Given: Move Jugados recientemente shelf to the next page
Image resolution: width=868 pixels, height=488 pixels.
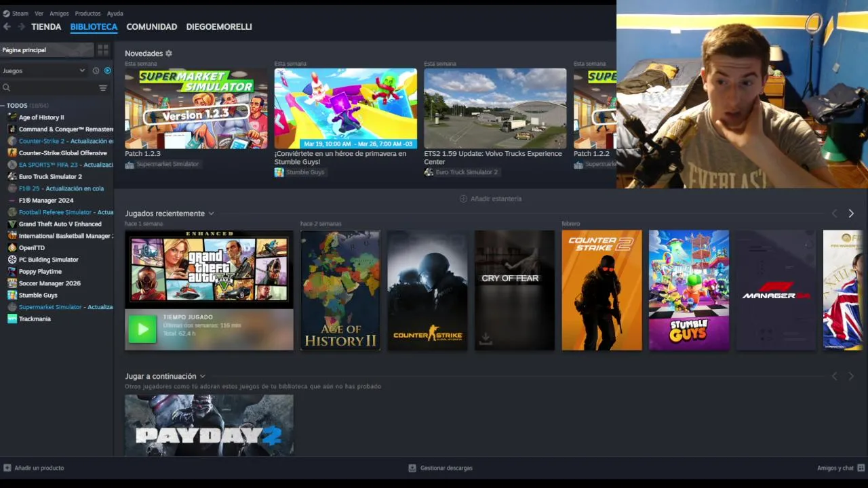Looking at the screenshot, I should 851,213.
